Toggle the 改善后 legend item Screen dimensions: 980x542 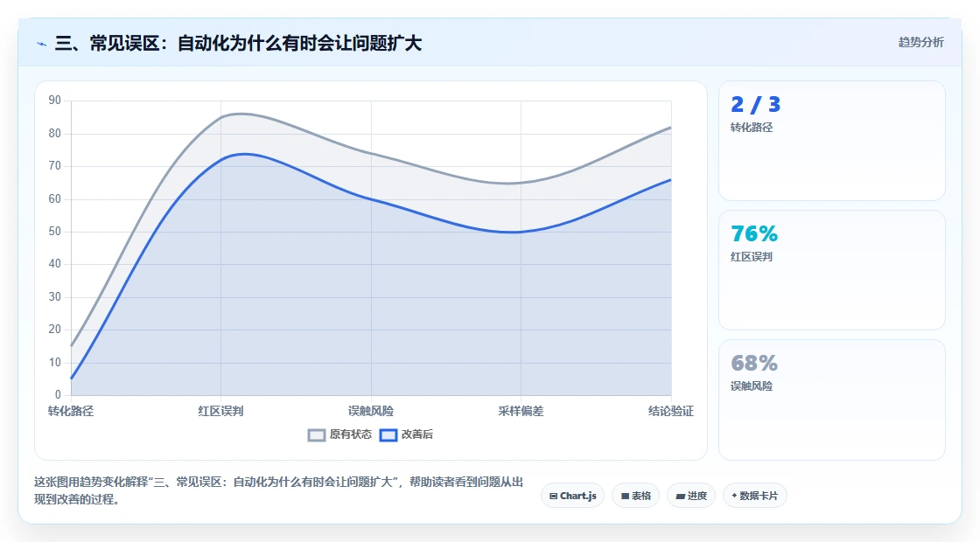click(406, 434)
